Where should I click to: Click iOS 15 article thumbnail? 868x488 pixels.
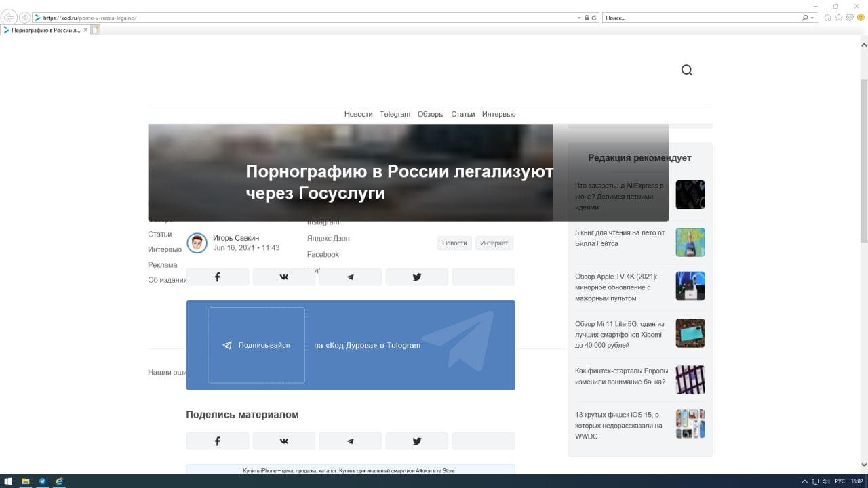(x=690, y=424)
